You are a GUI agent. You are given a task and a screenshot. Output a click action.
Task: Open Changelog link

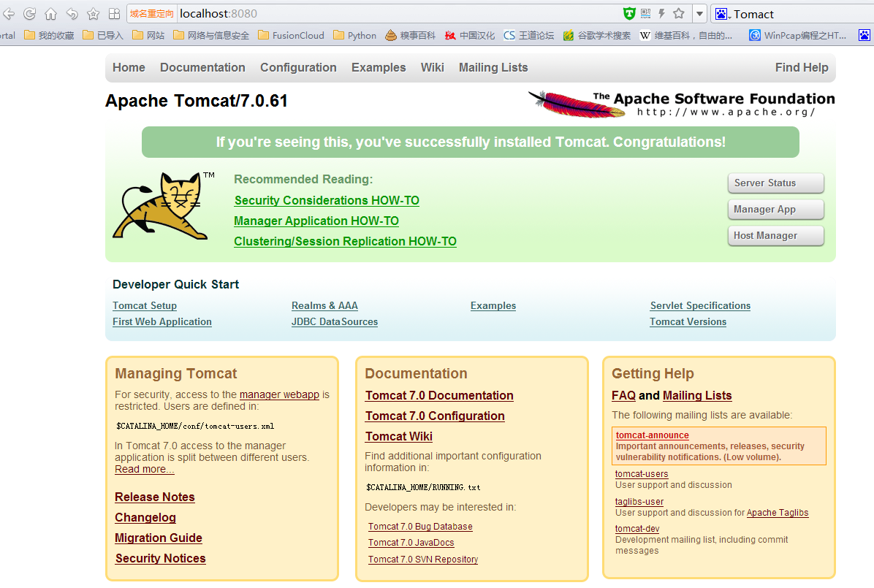(x=145, y=517)
